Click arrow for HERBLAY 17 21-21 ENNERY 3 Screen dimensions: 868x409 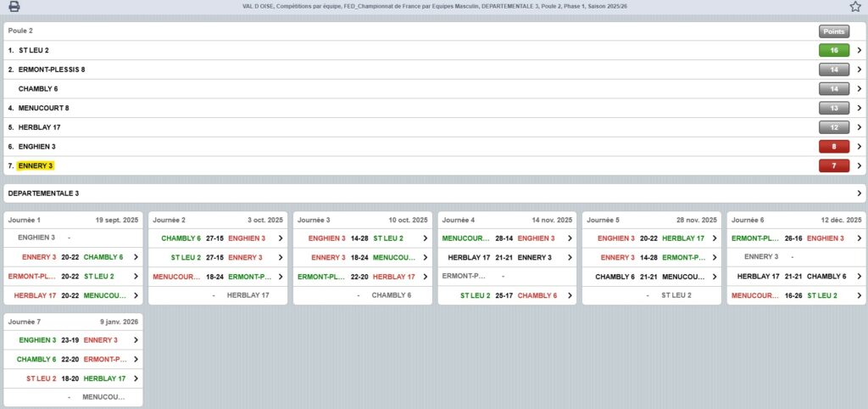pyautogui.click(x=570, y=257)
